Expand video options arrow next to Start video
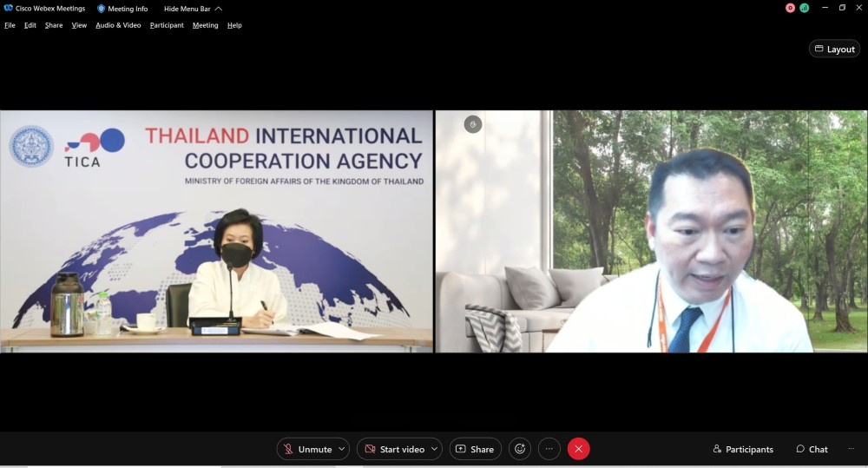Image resolution: width=868 pixels, height=468 pixels. 434,449
